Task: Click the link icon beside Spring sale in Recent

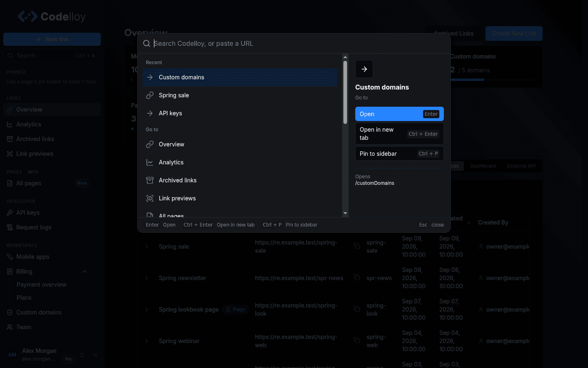Action: click(150, 95)
